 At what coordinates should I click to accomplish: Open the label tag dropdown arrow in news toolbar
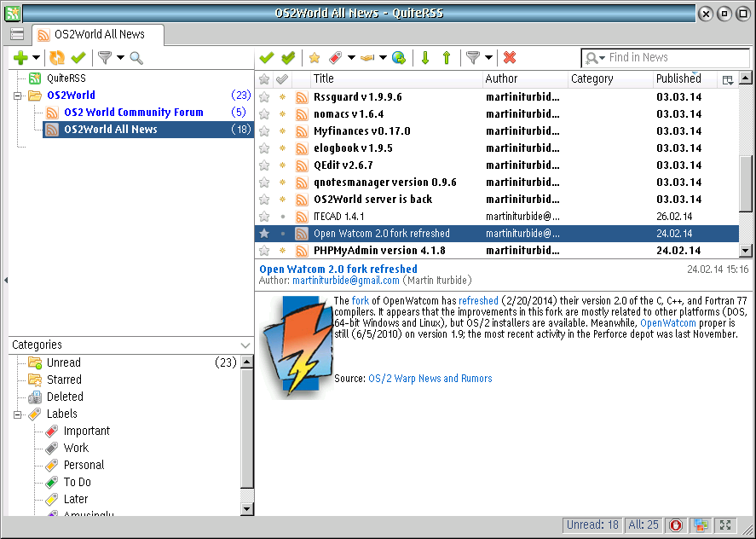pyautogui.click(x=351, y=58)
